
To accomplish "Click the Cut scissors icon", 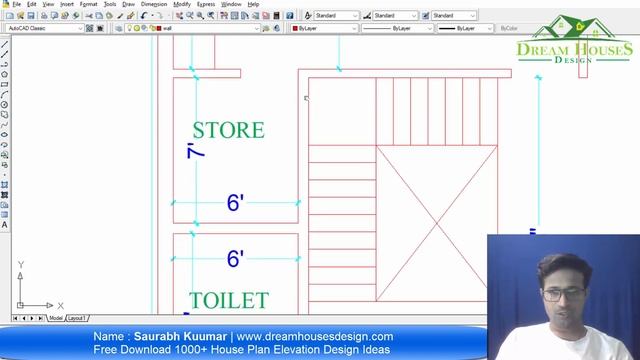I will [x=89, y=16].
